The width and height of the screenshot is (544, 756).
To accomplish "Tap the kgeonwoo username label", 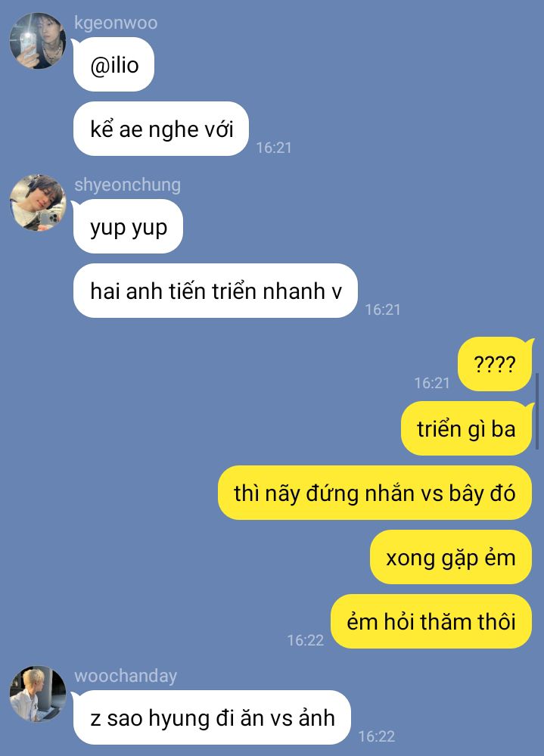I will tap(116, 23).
